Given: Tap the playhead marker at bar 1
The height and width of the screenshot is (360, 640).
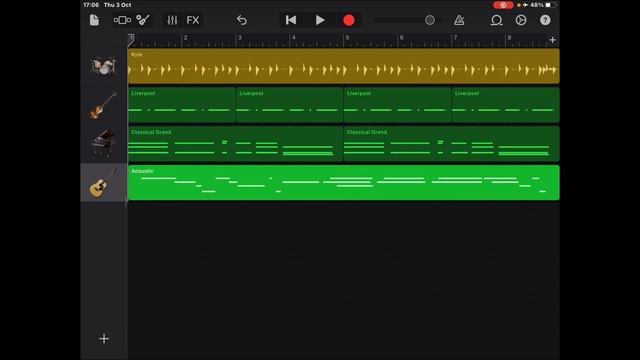Looking at the screenshot, I should [x=131, y=39].
